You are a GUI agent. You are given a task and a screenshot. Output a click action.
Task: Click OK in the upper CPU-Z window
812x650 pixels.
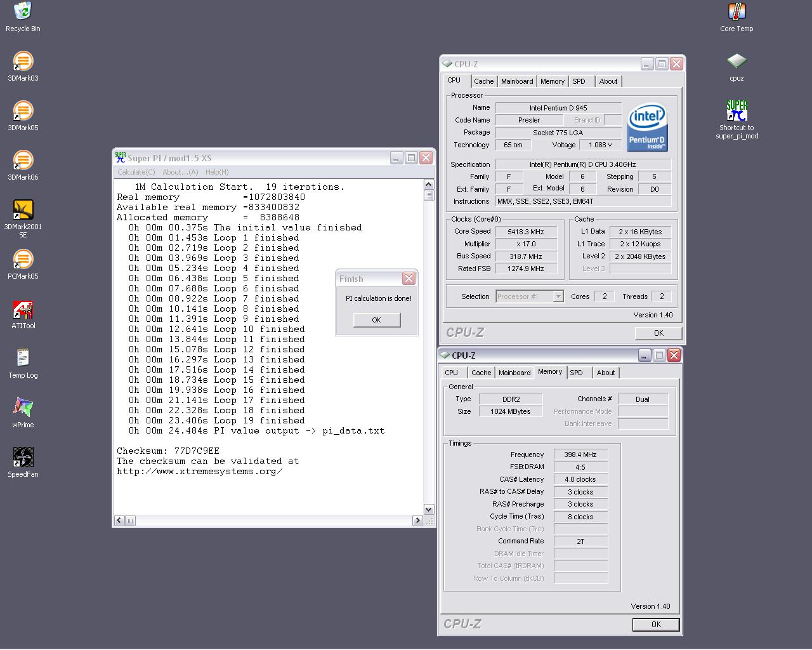[658, 333]
